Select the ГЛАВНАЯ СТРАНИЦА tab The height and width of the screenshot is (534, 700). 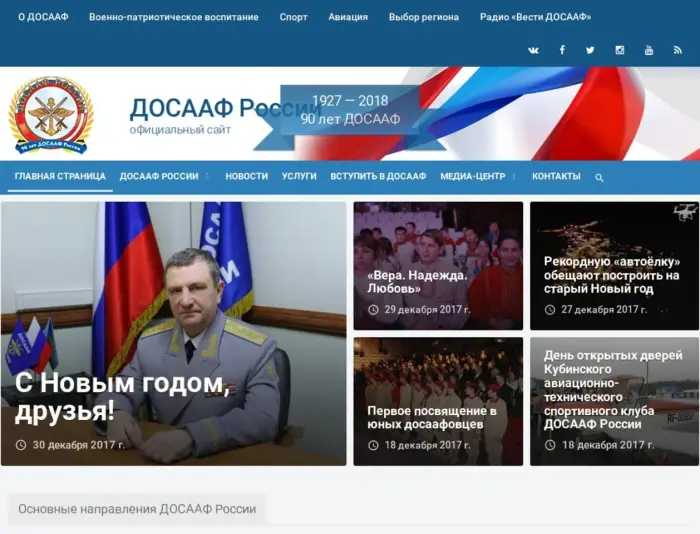(60, 176)
